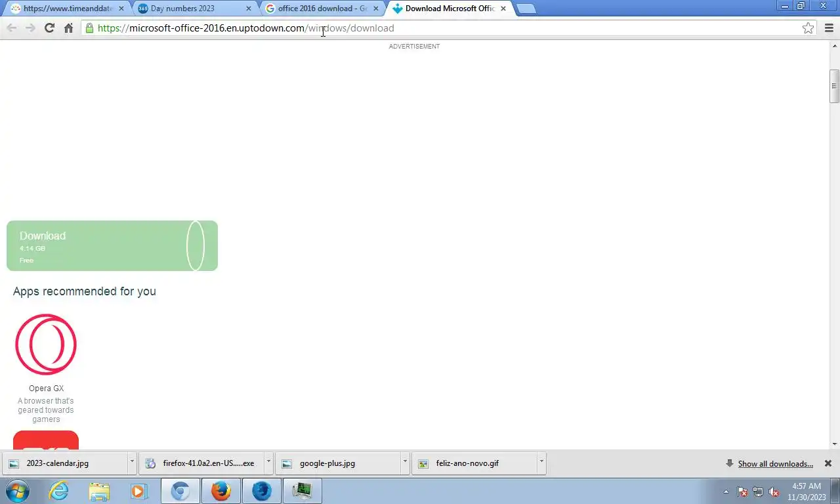Open the firefox-41.0a2 exe download item
The image size is (840, 504).
(201, 463)
